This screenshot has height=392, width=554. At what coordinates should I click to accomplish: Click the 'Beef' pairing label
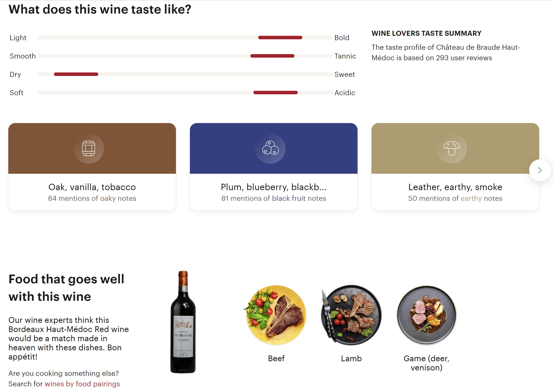276,358
